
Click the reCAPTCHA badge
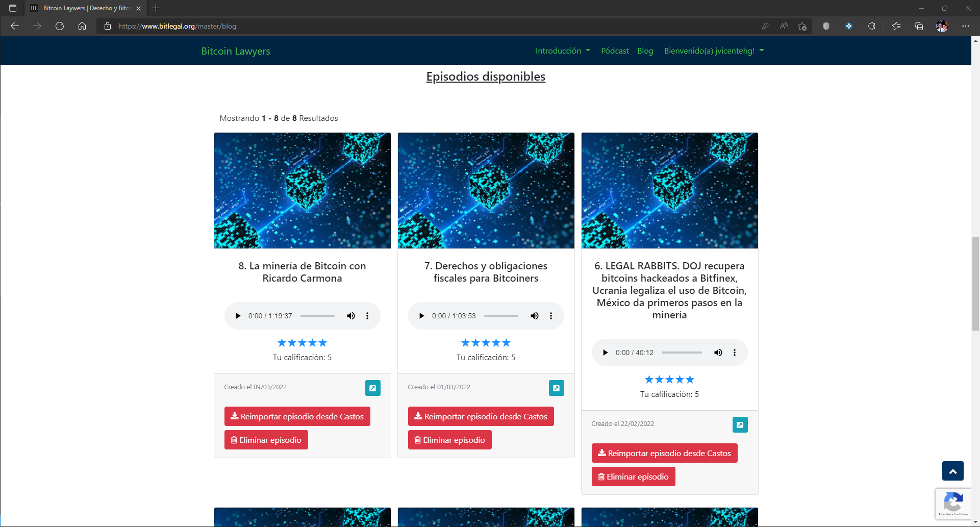tap(953, 504)
